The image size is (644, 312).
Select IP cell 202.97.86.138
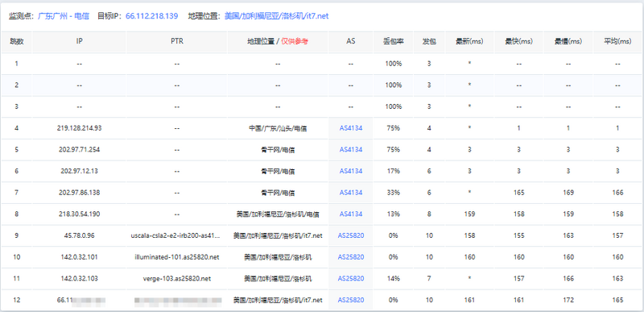pos(79,193)
